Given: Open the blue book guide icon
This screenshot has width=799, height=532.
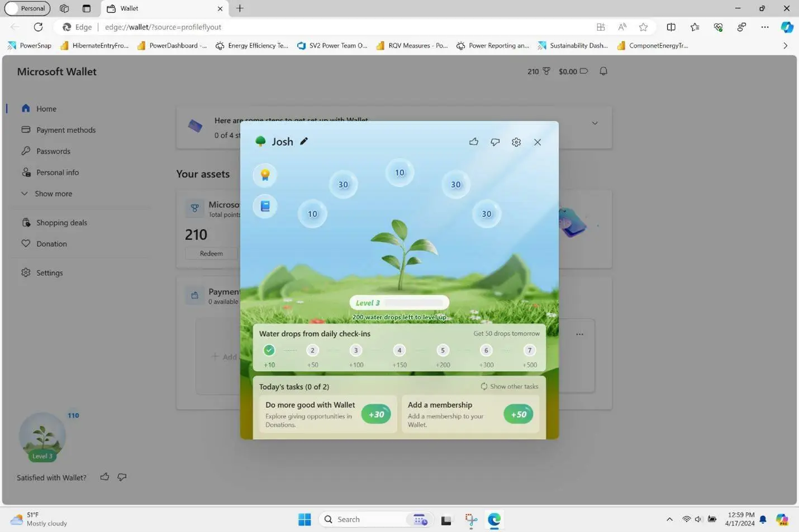Looking at the screenshot, I should click(x=265, y=206).
